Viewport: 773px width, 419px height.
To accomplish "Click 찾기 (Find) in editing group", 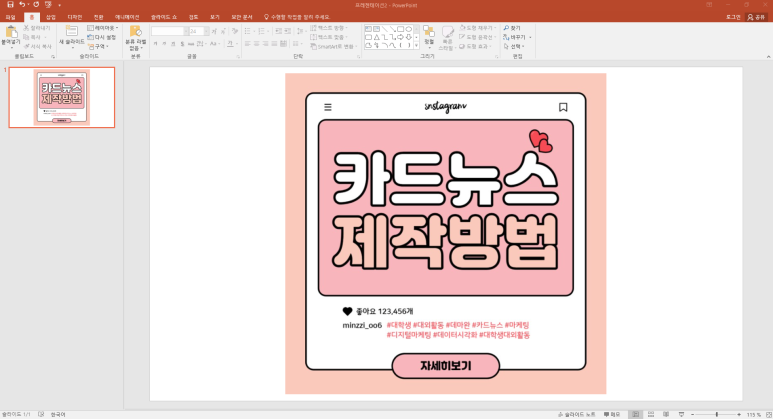I will [512, 28].
